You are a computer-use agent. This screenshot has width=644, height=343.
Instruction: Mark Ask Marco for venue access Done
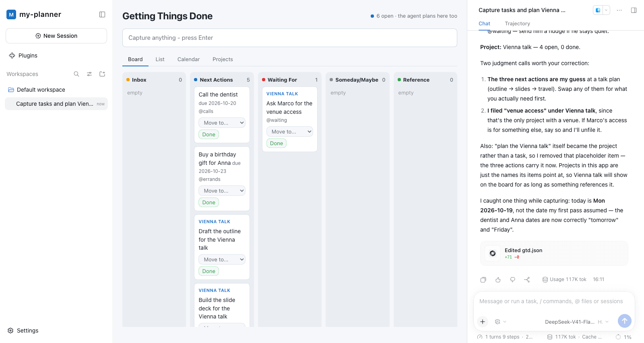tap(277, 143)
